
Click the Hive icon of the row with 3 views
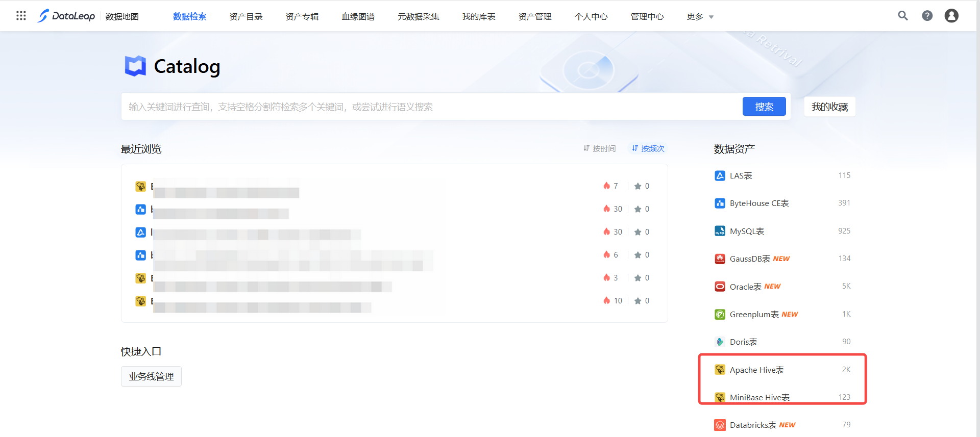point(140,278)
